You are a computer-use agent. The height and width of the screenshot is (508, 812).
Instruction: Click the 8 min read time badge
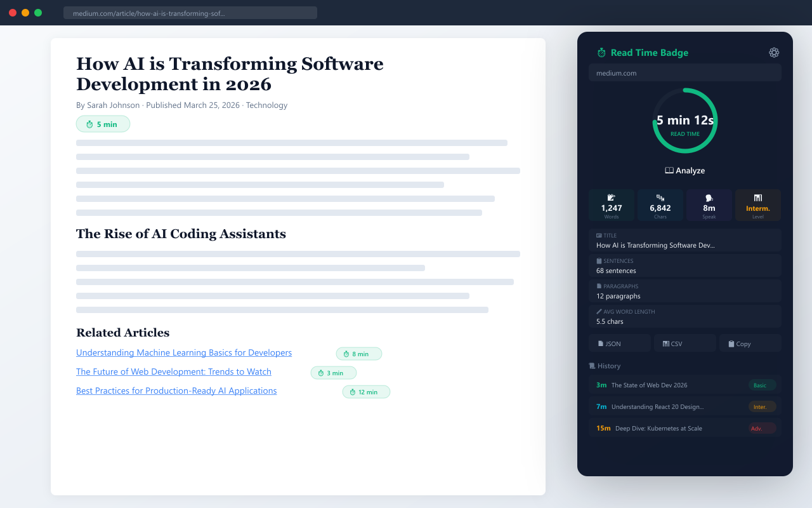pos(359,354)
